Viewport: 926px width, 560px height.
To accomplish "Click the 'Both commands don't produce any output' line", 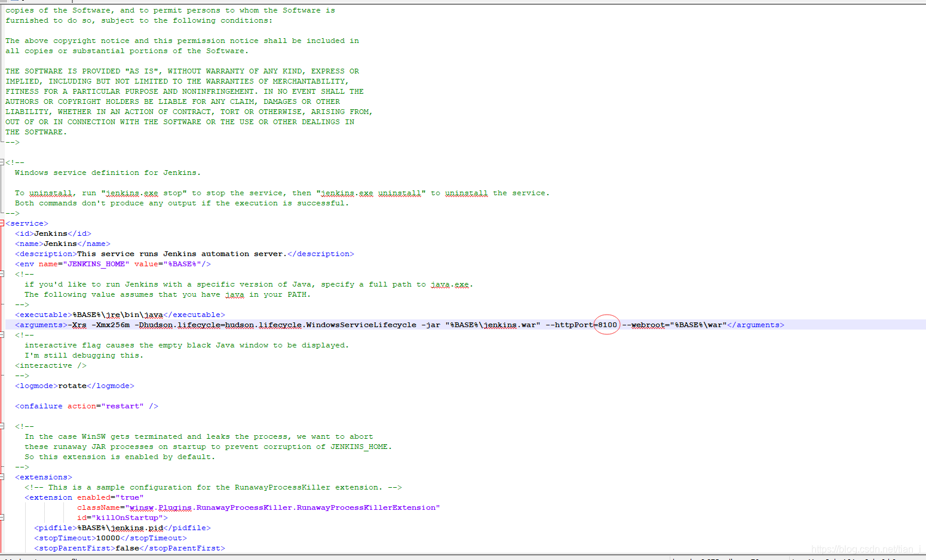I will (x=182, y=203).
